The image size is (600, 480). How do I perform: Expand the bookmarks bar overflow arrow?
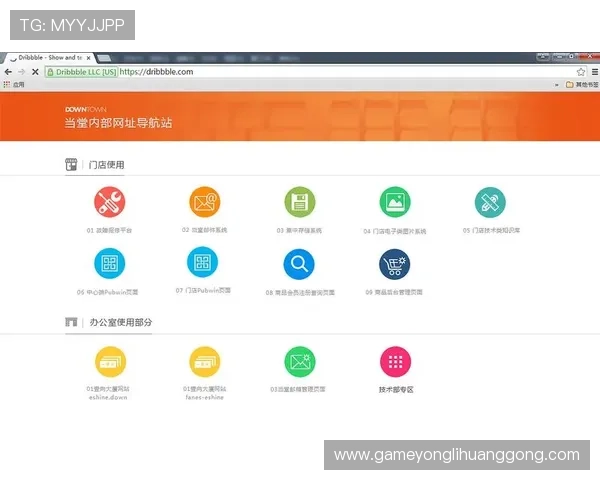[x=556, y=85]
